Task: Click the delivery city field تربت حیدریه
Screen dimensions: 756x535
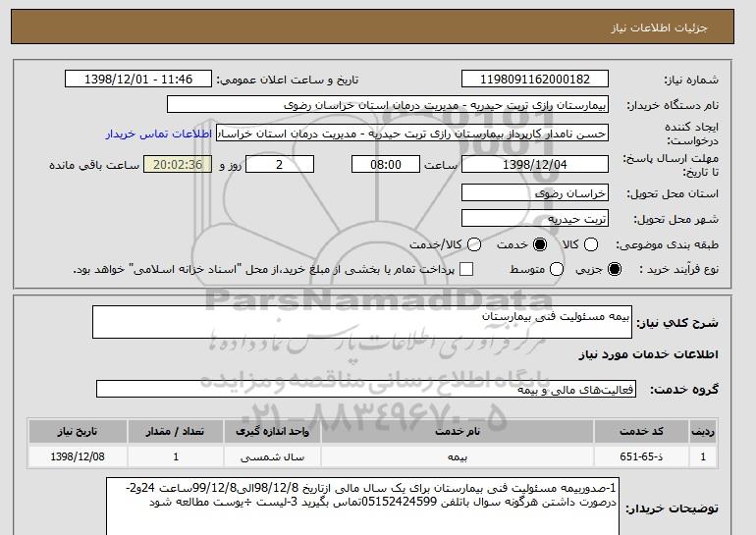Action: click(535, 219)
